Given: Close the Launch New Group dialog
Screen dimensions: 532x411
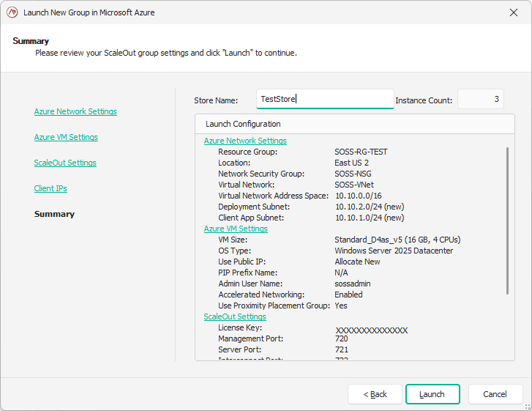Looking at the screenshot, I should 513,12.
